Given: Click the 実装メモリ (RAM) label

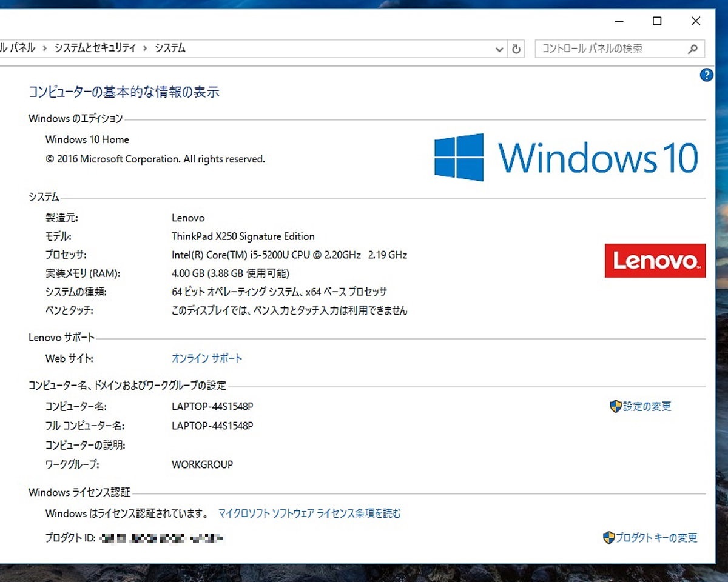Looking at the screenshot, I should coord(83,273).
